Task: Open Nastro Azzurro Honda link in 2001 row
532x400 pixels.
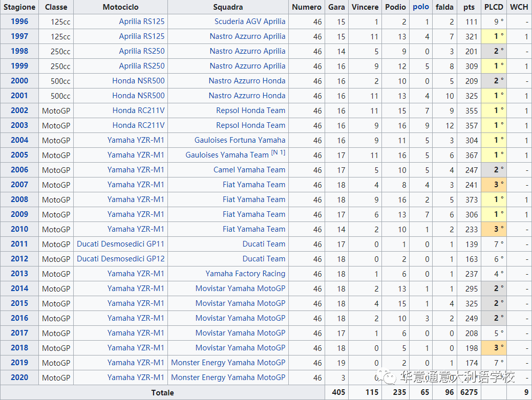Action: coord(247,96)
